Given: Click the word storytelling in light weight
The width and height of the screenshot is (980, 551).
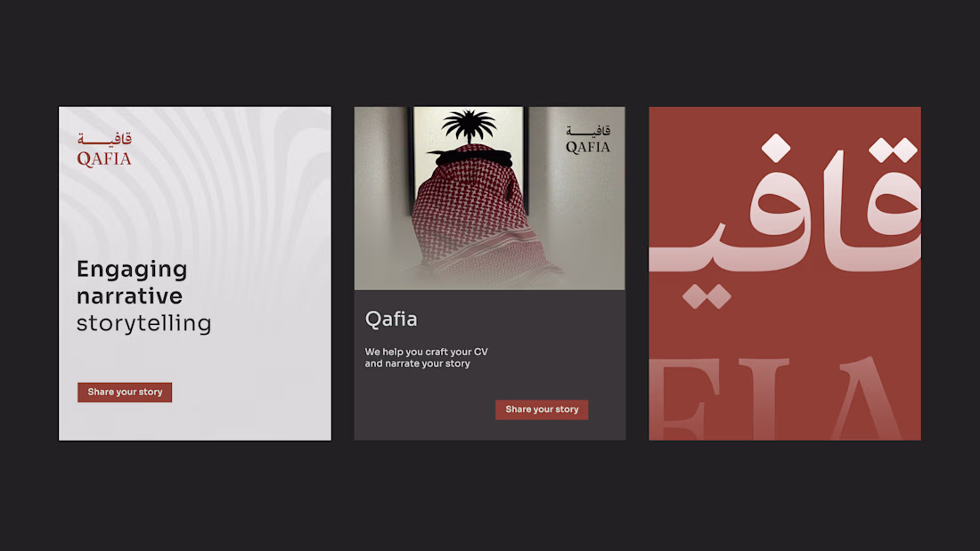Looking at the screenshot, I should coord(143,324).
